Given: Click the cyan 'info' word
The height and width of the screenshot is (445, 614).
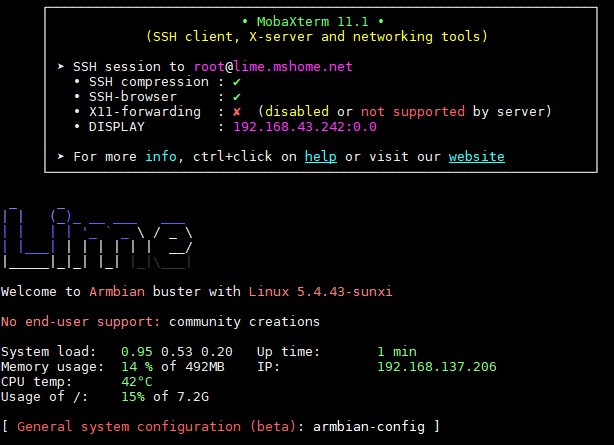Looking at the screenshot, I should click(x=161, y=157).
